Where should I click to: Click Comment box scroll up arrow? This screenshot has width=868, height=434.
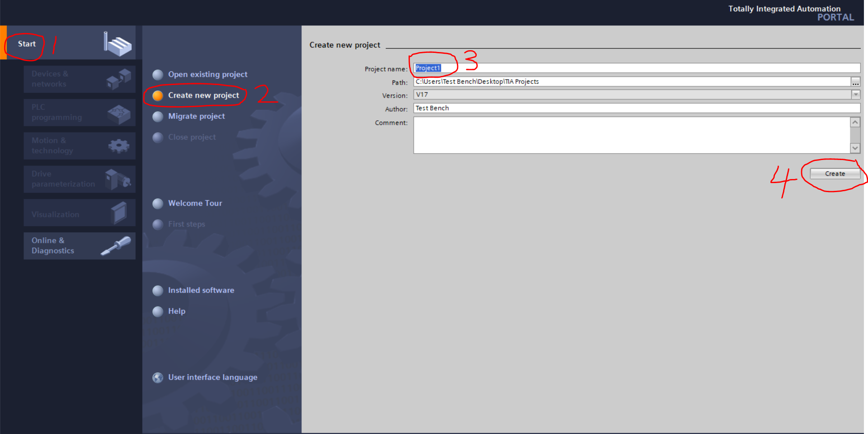coord(855,122)
